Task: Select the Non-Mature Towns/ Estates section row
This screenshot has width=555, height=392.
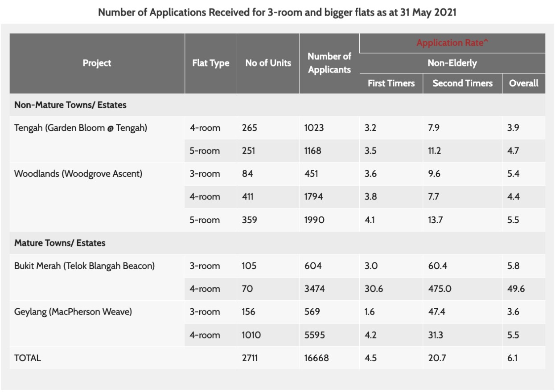Action: click(x=70, y=105)
